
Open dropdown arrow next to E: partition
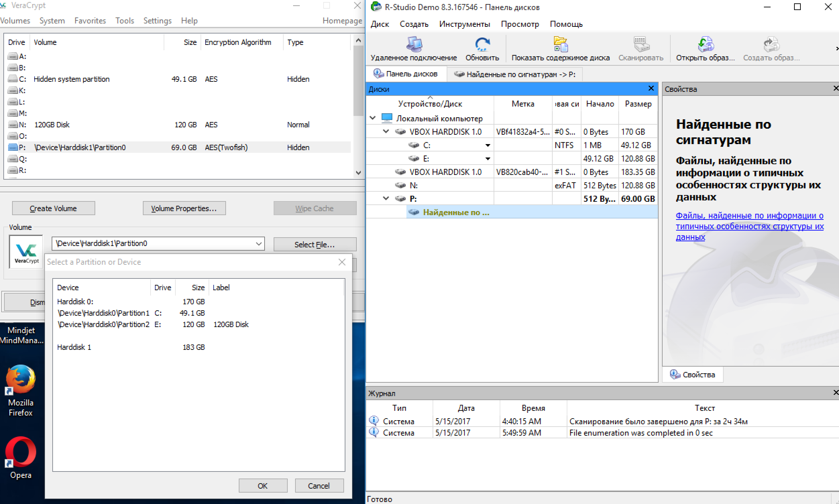coord(488,159)
